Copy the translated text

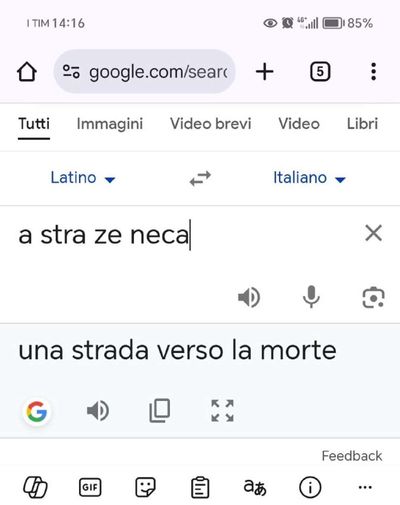click(x=160, y=410)
